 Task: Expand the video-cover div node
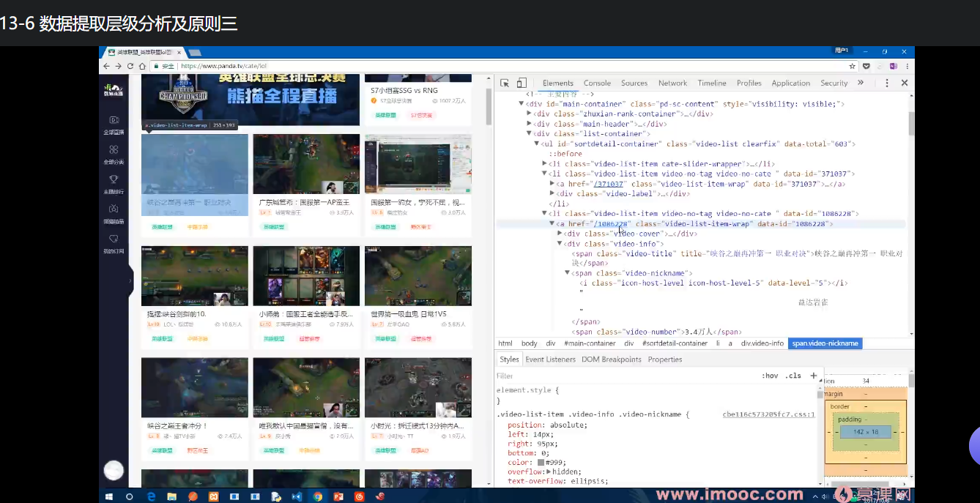560,234
